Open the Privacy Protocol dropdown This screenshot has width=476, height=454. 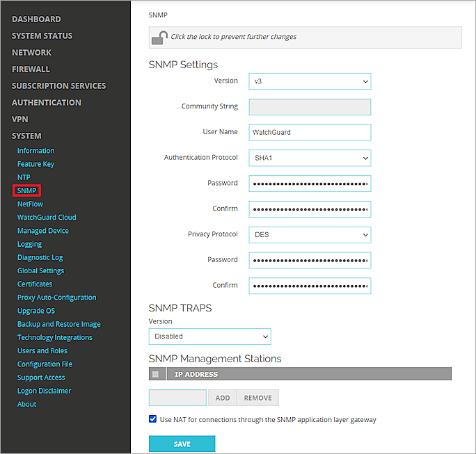[309, 235]
